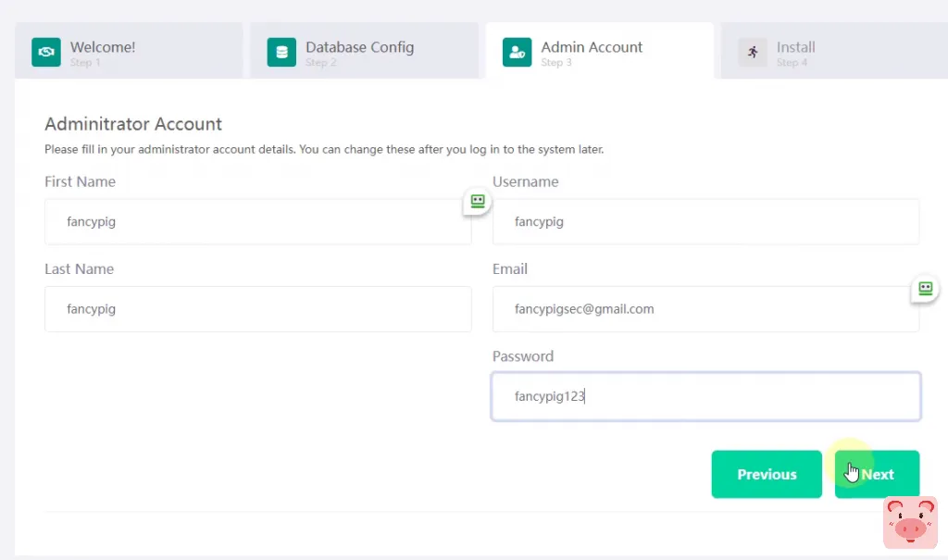The image size is (948, 560).
Task: Open password manager icon beside Email field
Action: click(925, 289)
